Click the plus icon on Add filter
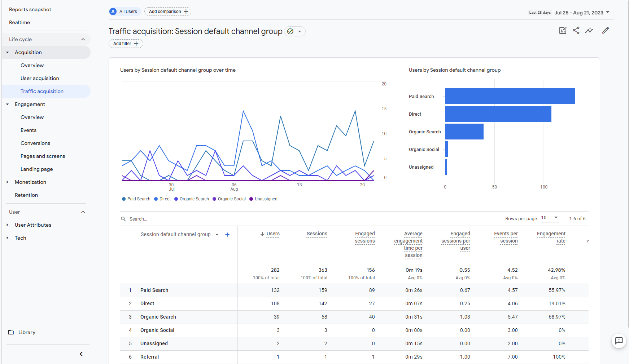The height and width of the screenshot is (364, 629). pos(136,44)
